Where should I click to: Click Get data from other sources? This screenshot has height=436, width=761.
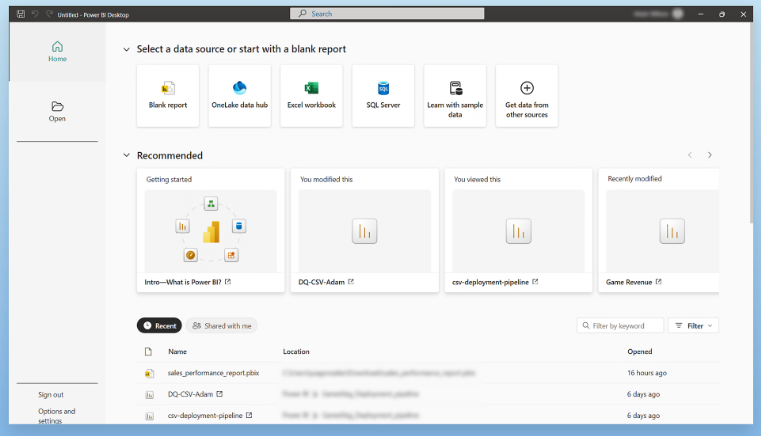click(x=527, y=96)
